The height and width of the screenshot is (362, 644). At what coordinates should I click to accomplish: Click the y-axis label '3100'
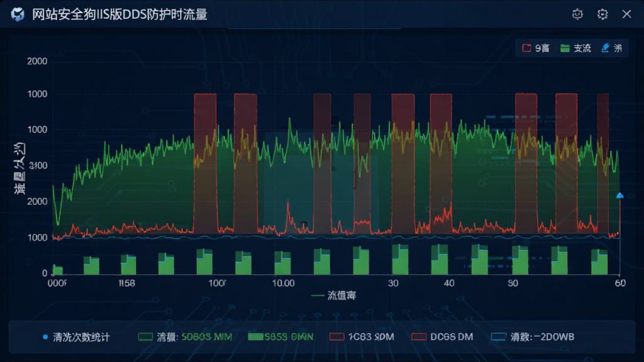[x=38, y=165]
